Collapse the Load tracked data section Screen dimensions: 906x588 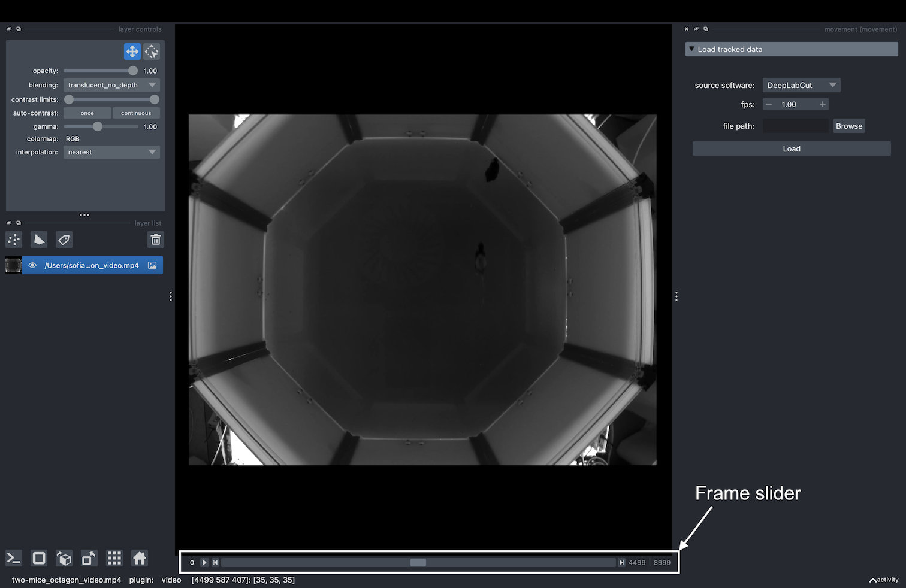(692, 49)
